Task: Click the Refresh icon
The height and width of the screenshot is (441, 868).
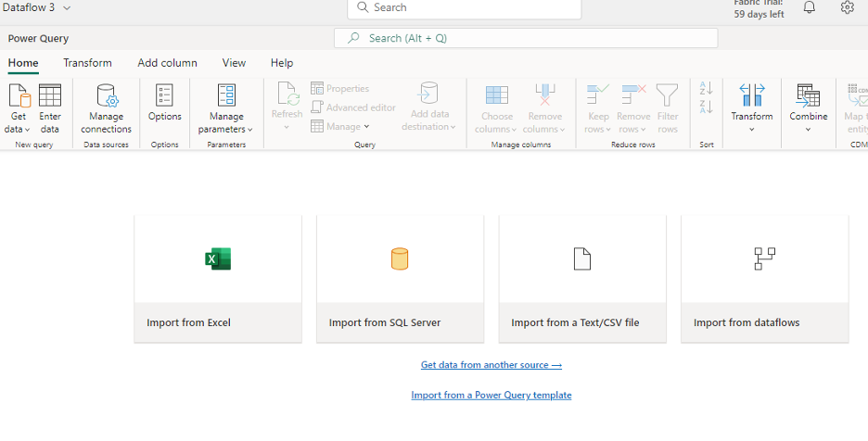Action: (x=288, y=94)
